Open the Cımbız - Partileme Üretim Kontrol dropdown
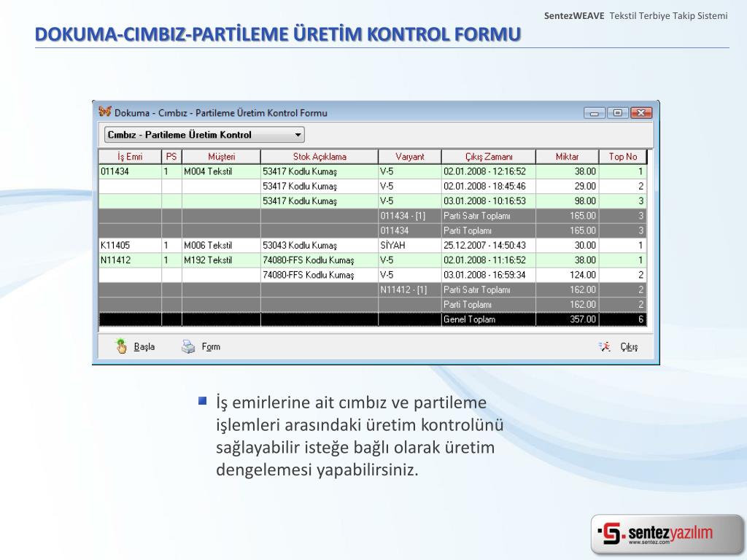747x560 pixels. coord(204,135)
